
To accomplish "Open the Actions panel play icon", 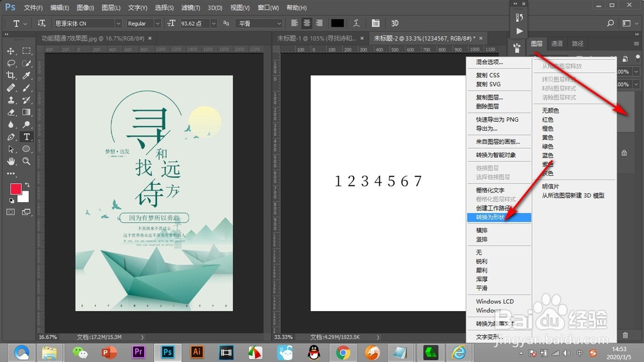I will coord(519,31).
